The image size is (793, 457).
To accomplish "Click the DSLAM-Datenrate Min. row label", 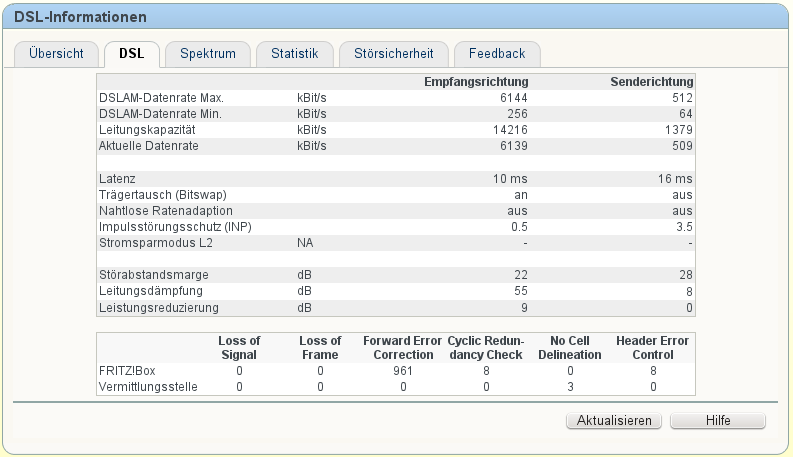I will (160, 114).
